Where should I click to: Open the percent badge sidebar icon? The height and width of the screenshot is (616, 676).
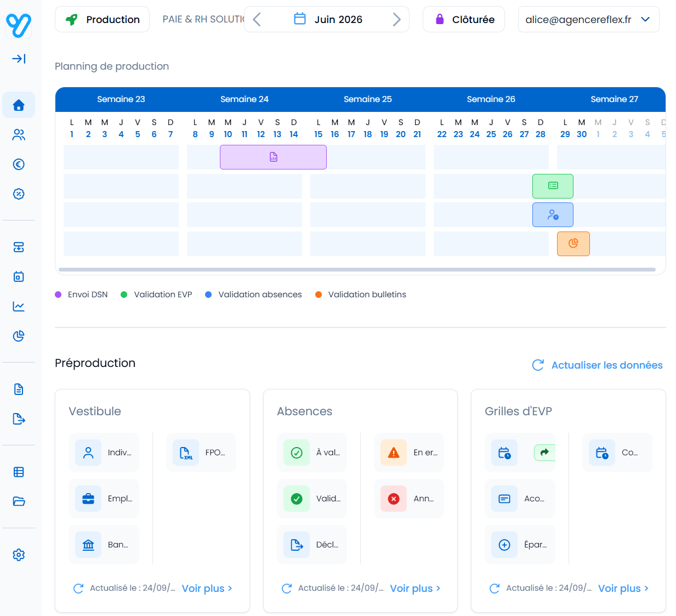[x=19, y=194]
